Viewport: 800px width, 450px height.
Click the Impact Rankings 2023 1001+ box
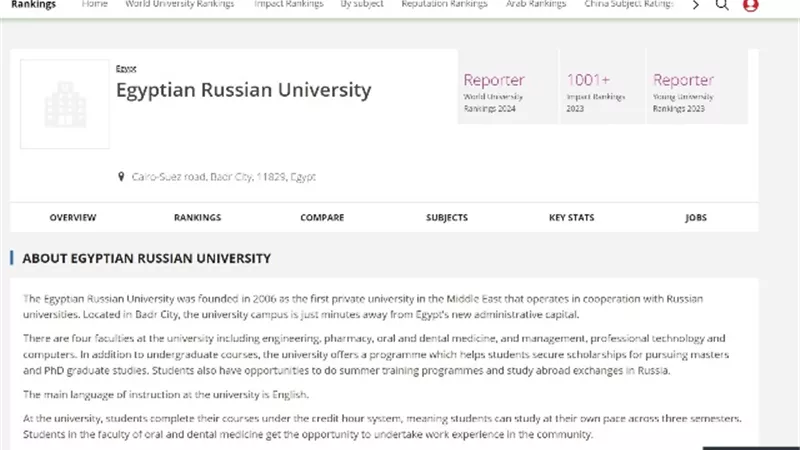[x=603, y=87]
